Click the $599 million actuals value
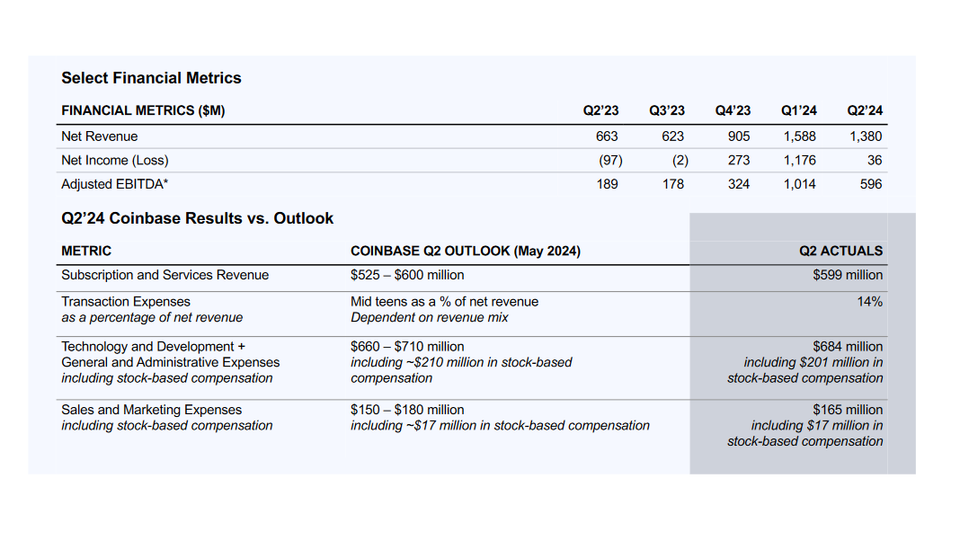The width and height of the screenshot is (960, 539). tap(848, 275)
